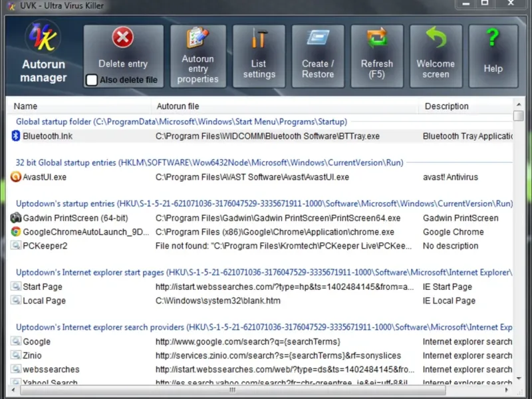Click the horizontal scrollbar thumb
This screenshot has width=532, height=399.
click(x=233, y=390)
